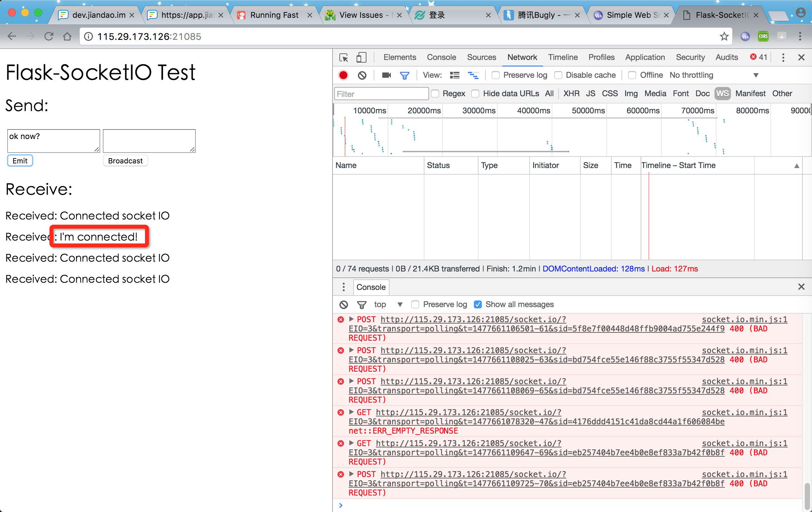The image size is (812, 512).
Task: Click the CORS extension icon
Action: pyautogui.click(x=763, y=36)
